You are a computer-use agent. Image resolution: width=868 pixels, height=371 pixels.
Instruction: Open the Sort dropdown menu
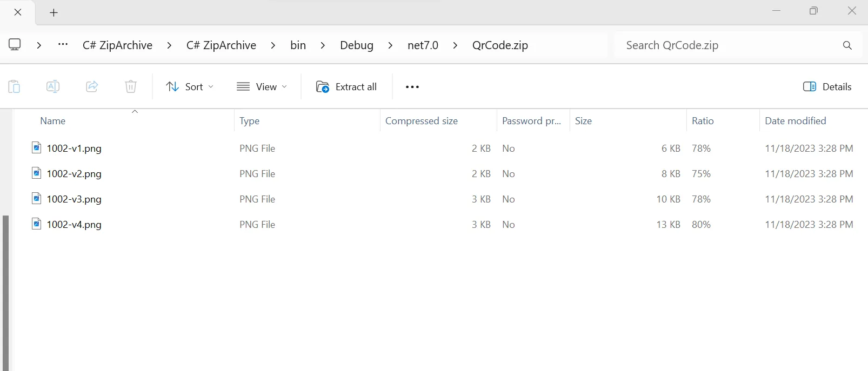coord(190,87)
